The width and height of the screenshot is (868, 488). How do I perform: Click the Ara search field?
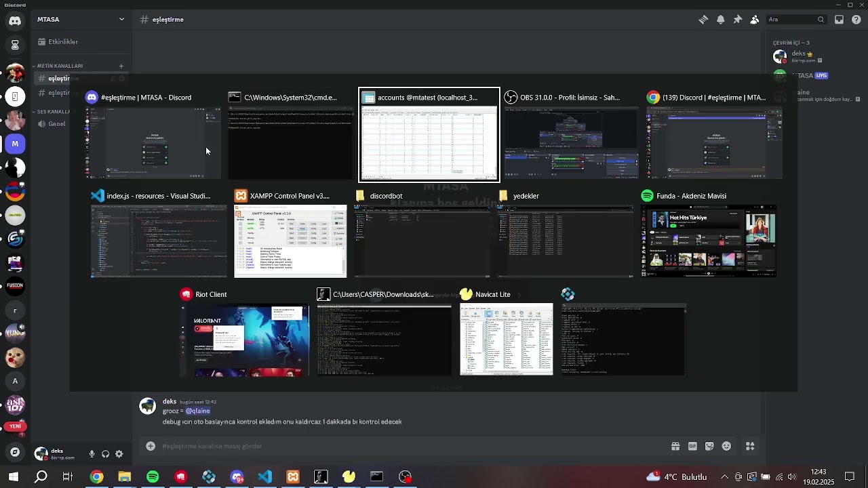[x=796, y=20]
